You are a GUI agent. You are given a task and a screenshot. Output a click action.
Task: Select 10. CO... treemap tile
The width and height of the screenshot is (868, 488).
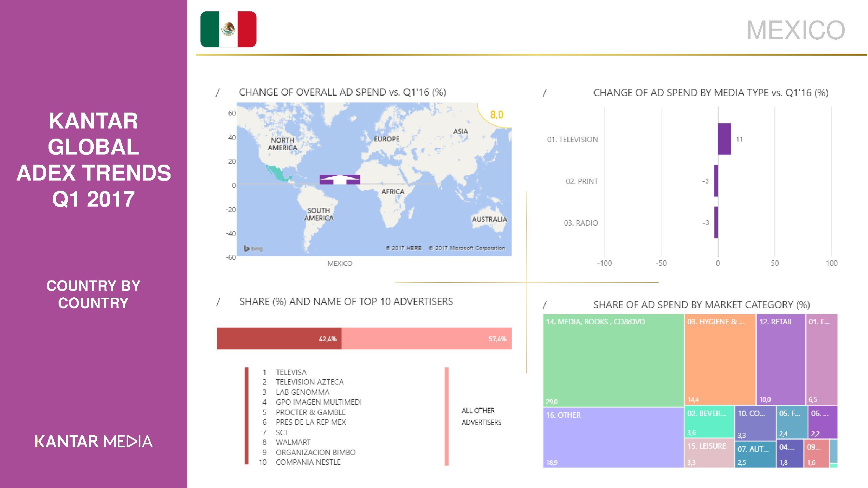(x=755, y=423)
